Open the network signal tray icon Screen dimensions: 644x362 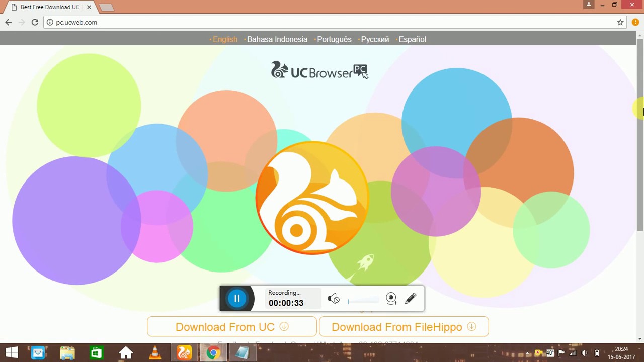(573, 353)
